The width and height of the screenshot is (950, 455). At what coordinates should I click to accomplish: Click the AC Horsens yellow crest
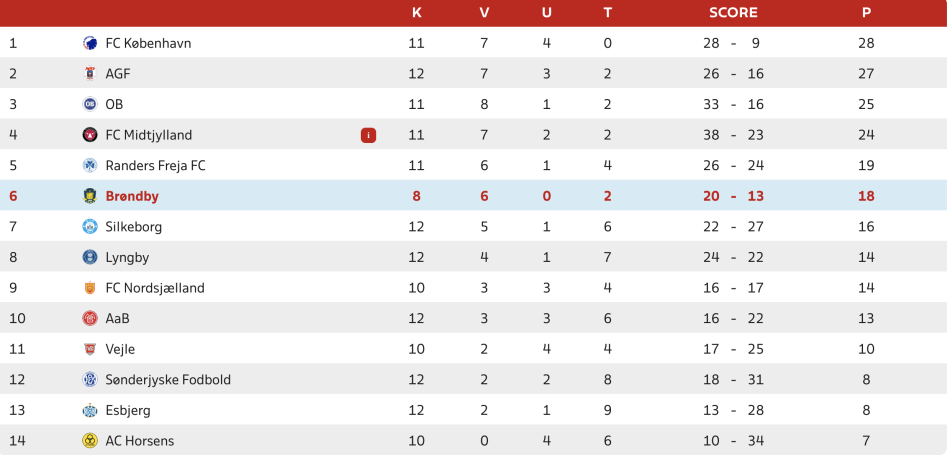point(90,441)
